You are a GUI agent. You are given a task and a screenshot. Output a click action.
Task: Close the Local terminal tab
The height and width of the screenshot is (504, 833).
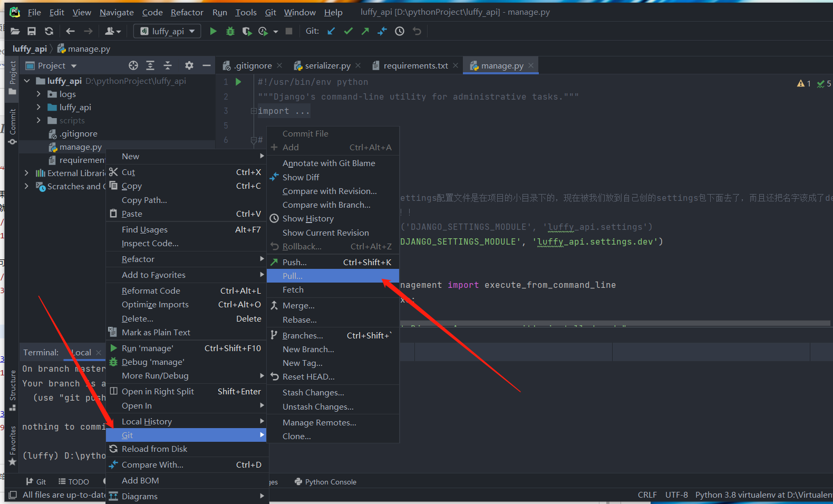point(99,353)
